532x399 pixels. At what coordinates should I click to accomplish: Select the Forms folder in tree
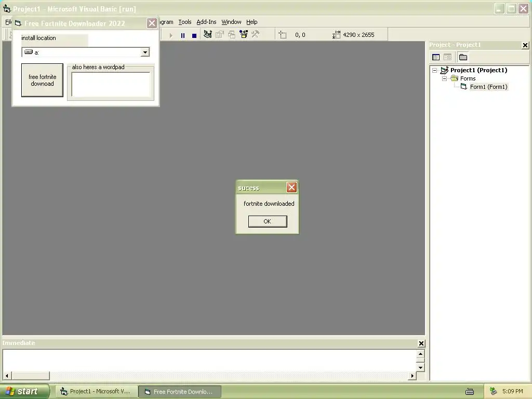468,78
